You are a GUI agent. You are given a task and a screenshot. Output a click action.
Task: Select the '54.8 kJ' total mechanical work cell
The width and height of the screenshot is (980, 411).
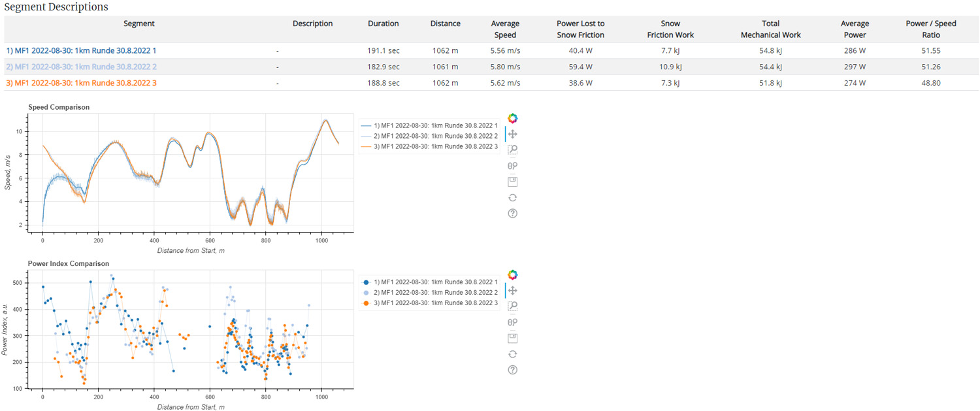[770, 50]
